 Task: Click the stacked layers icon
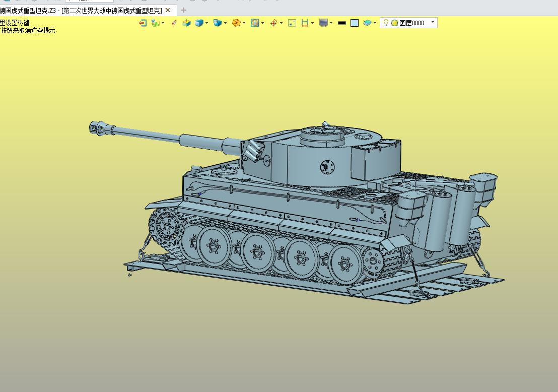(368, 23)
